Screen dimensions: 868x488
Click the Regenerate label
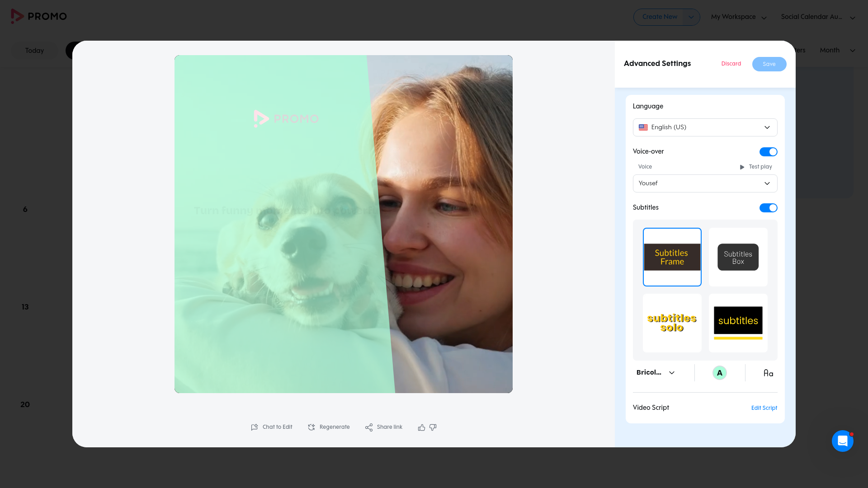tap(335, 427)
